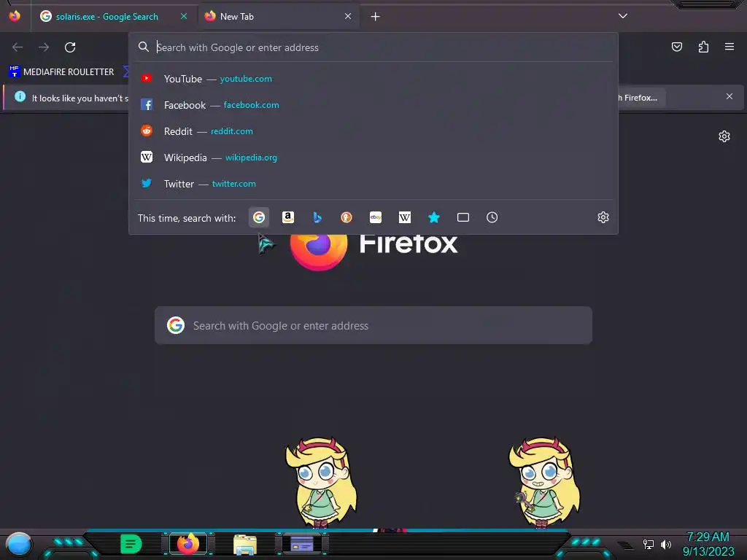Search this time with DuckDuckGo
747x560 pixels.
347,217
